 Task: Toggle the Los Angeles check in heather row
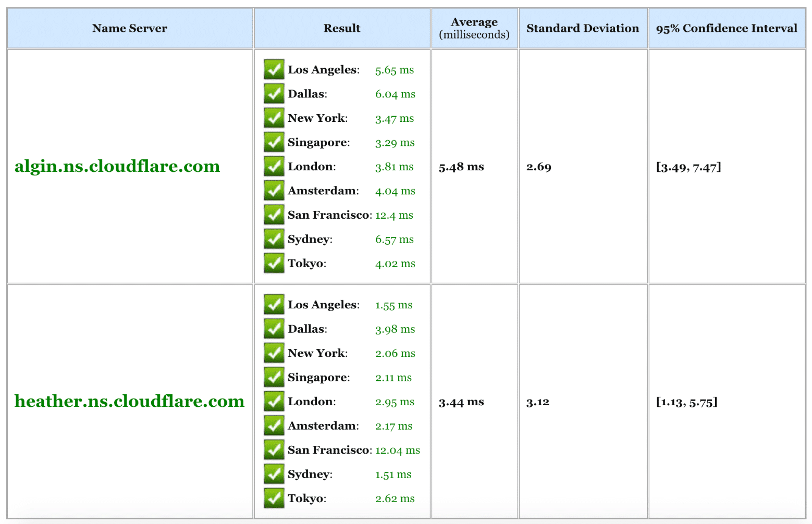point(274,304)
